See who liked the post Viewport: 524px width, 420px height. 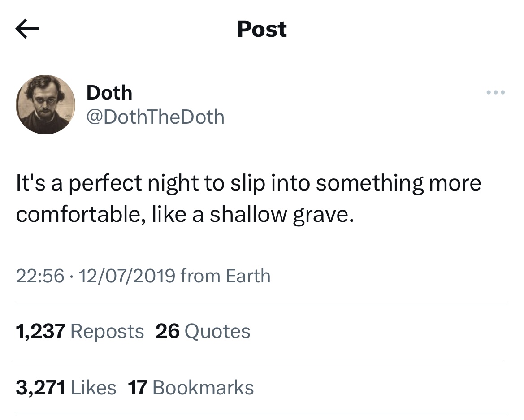(x=66, y=387)
